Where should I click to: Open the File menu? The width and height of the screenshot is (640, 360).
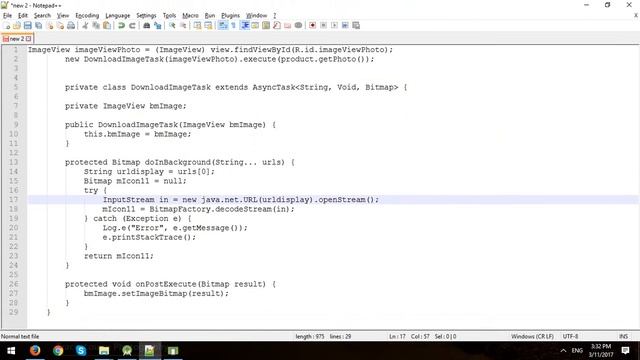click(7, 16)
